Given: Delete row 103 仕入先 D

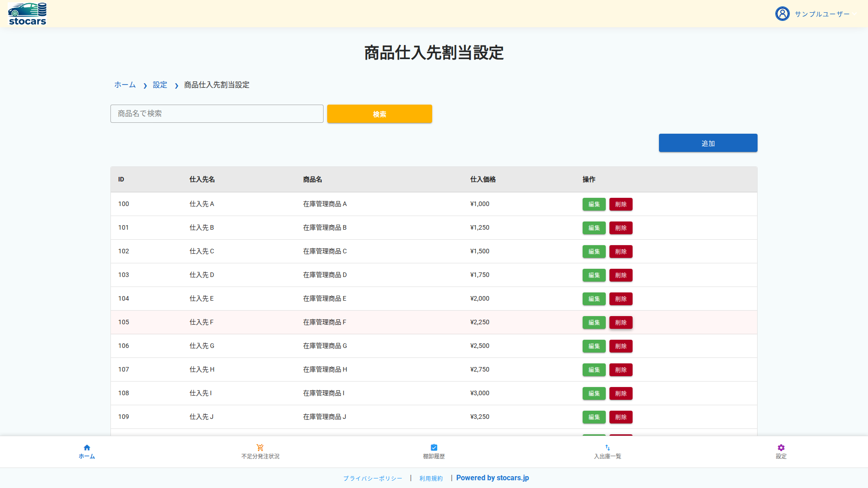Looking at the screenshot, I should pos(621,275).
